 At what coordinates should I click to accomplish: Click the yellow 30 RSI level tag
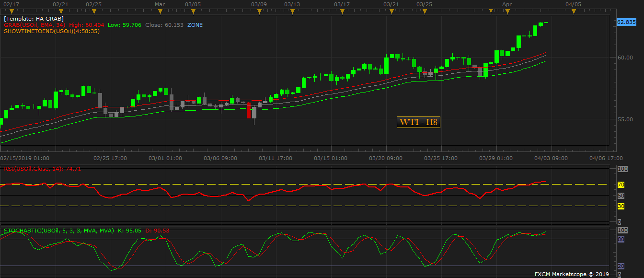[x=621, y=206]
